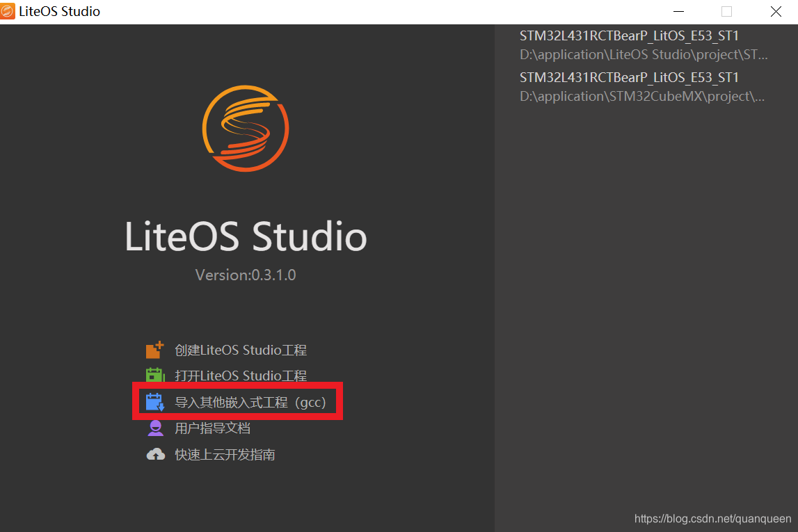Click path D:\application\LiteOS Studio\project\ST...
Screen dimensions: 798x532
click(644, 55)
